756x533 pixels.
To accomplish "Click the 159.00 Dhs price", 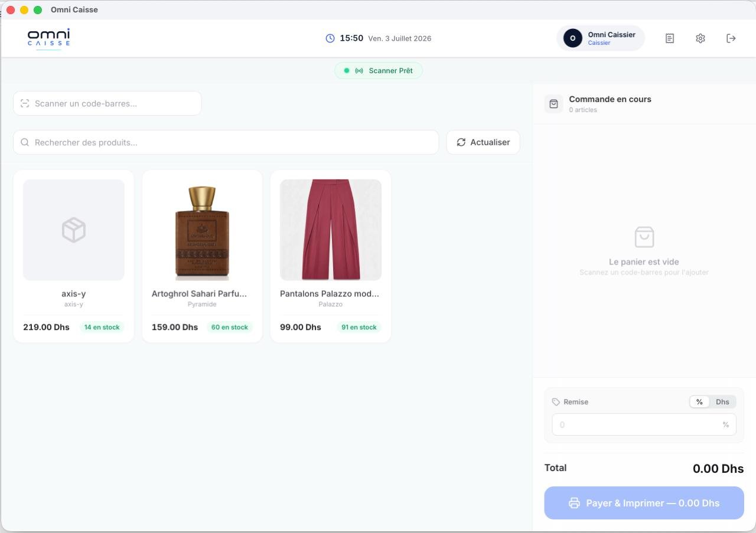I will pyautogui.click(x=175, y=327).
